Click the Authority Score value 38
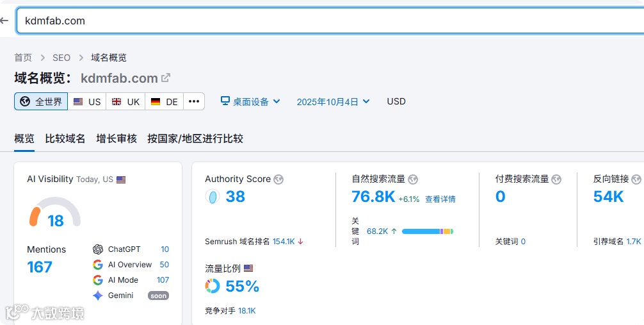The height and width of the screenshot is (325, 644). coord(236,197)
